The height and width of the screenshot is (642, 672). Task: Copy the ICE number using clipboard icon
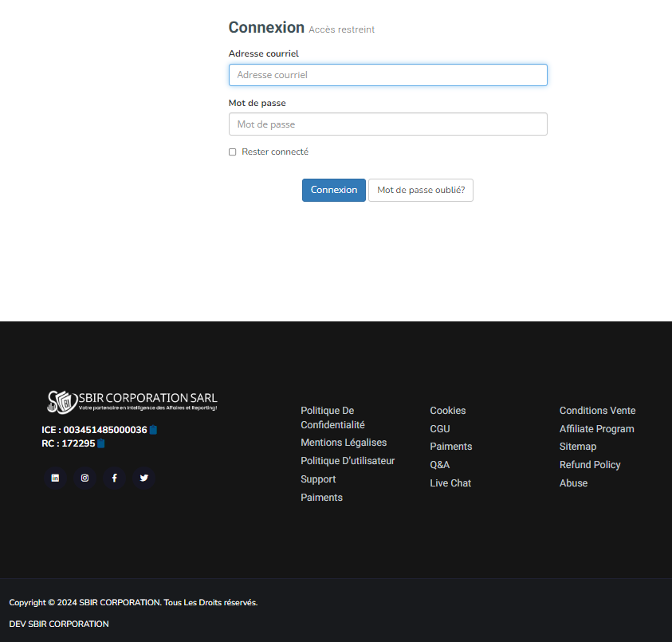click(x=153, y=430)
